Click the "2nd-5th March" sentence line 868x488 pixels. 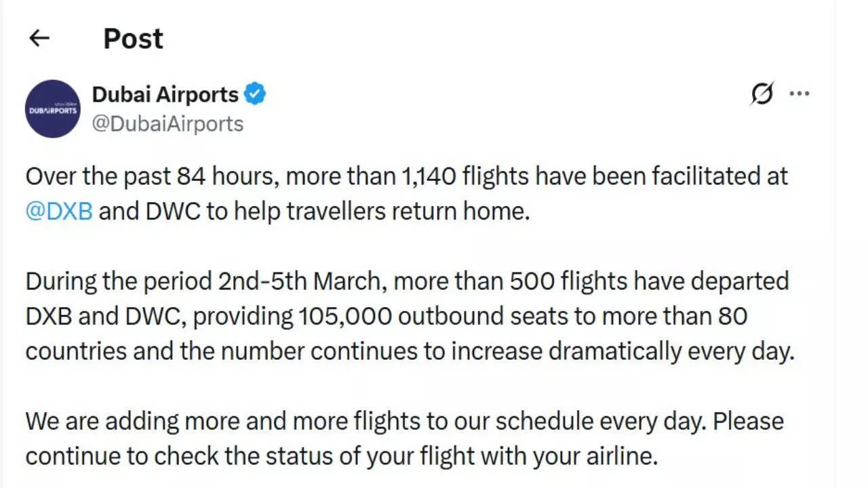pos(407,281)
